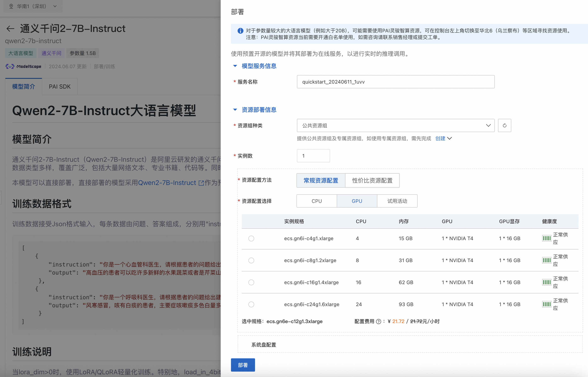This screenshot has height=377, width=588.
Task: Click the help icon beside 配置费用
Action: pos(378,321)
